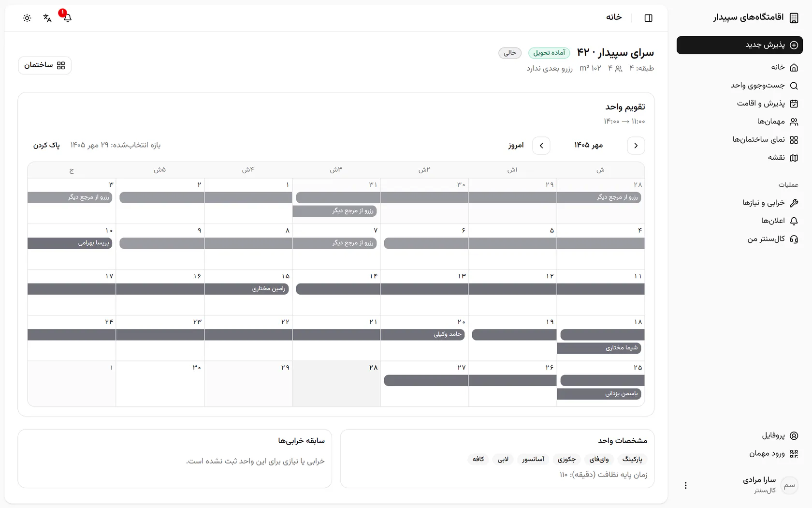Open مهمان‌ها sidebar item
This screenshot has width=812, height=508.
pyautogui.click(x=739, y=121)
